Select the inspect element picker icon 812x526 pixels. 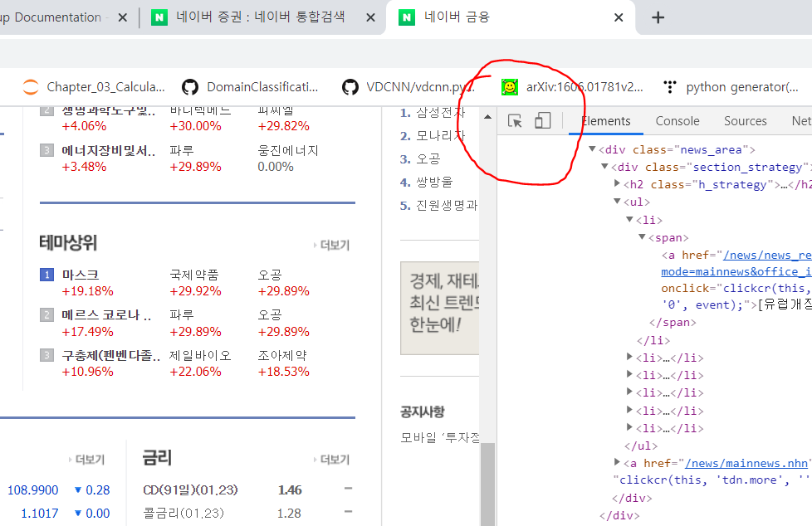point(515,120)
